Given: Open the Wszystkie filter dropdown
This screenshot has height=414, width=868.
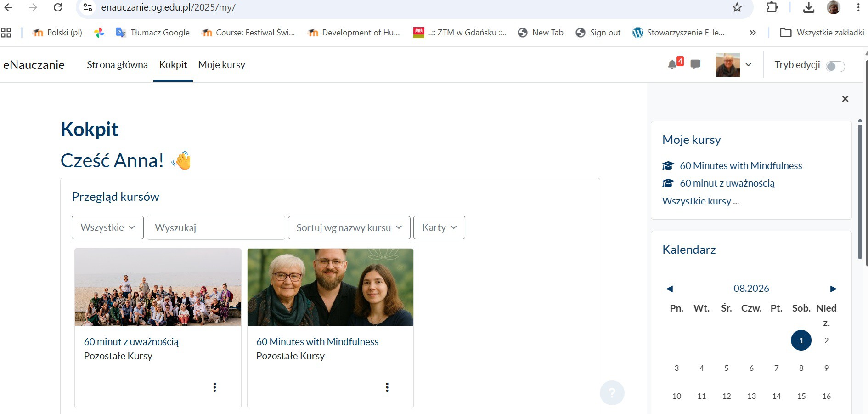Looking at the screenshot, I should tap(107, 227).
